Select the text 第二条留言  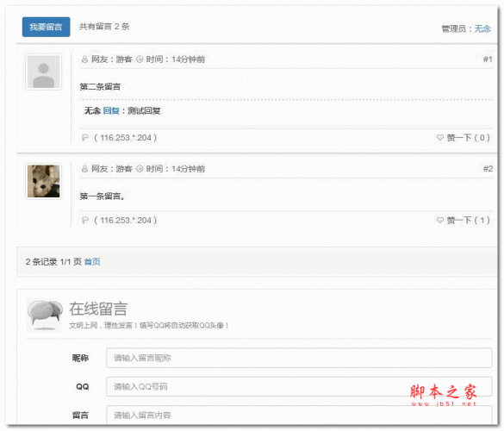[100, 86]
